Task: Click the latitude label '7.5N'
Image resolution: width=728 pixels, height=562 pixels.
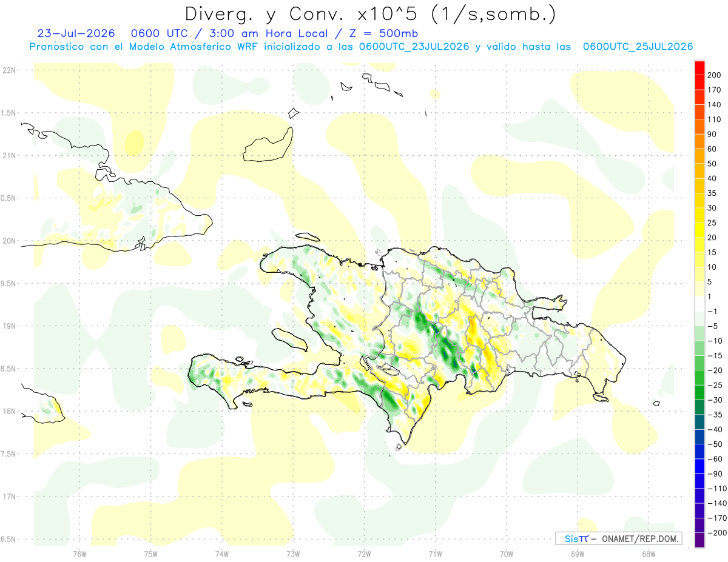Action: [8, 454]
